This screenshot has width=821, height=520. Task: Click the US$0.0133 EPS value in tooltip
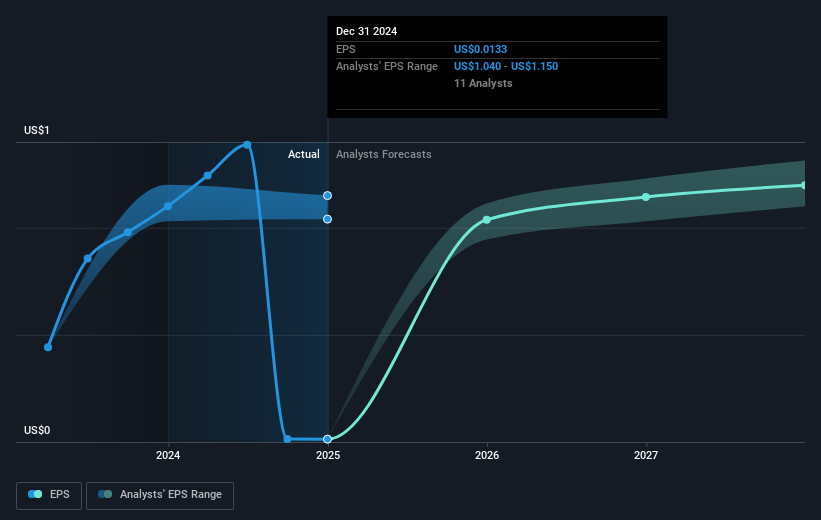point(480,49)
